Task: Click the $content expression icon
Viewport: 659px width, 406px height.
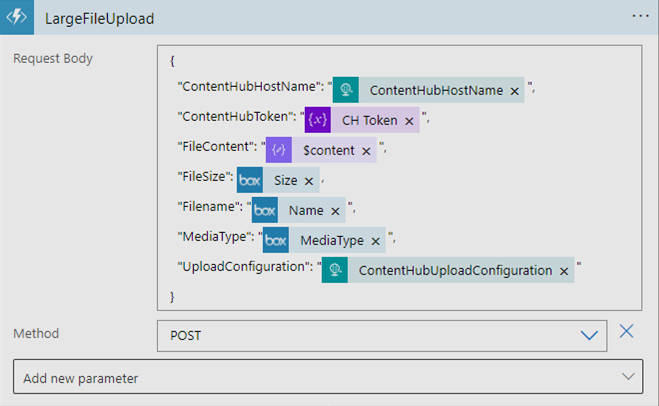Action: pyautogui.click(x=279, y=150)
